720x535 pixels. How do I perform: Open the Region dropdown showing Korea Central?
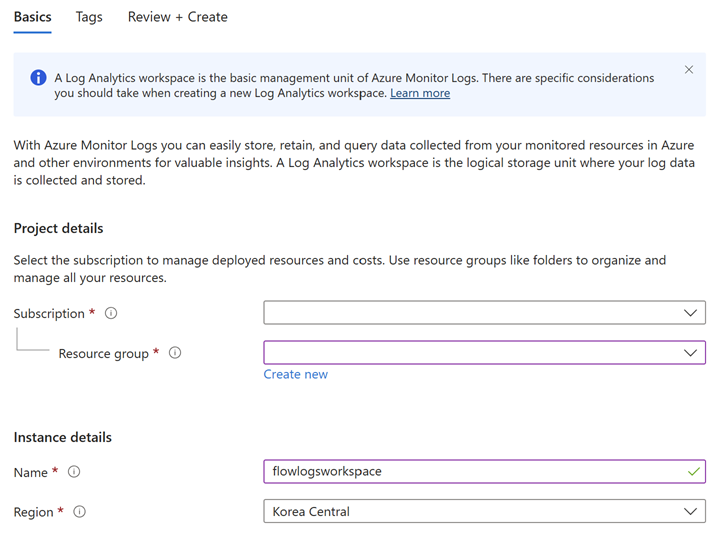(484, 511)
